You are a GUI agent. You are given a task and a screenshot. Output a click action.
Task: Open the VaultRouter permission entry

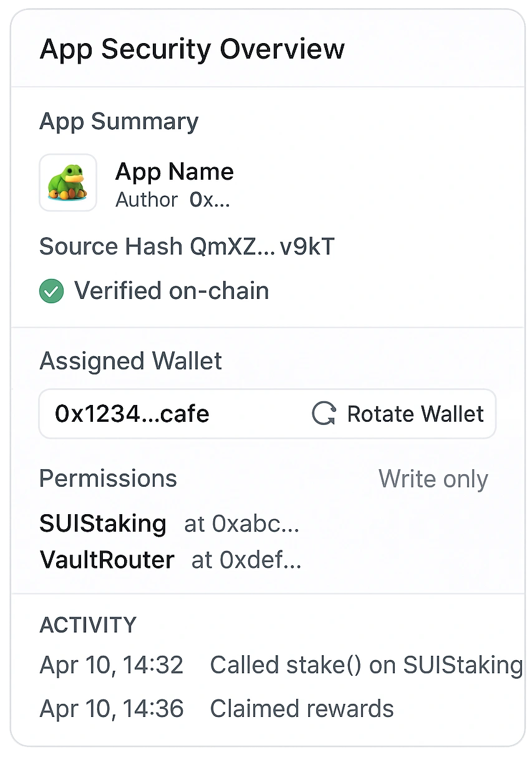tap(107, 560)
